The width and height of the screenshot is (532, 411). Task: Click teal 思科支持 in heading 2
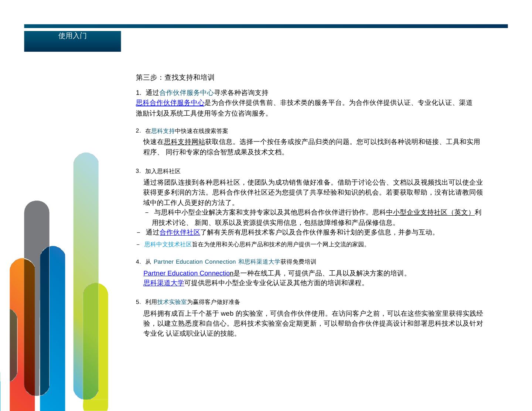(163, 131)
